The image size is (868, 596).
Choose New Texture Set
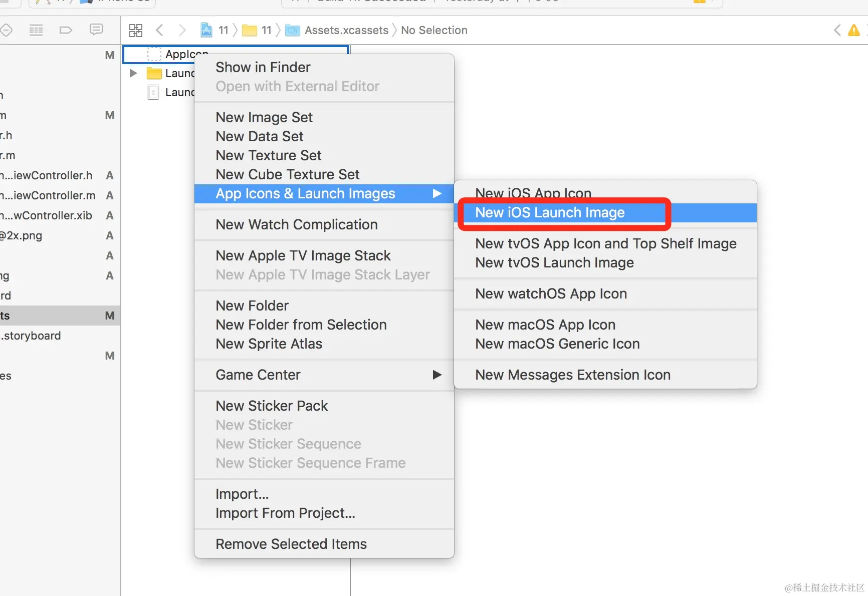point(324,156)
